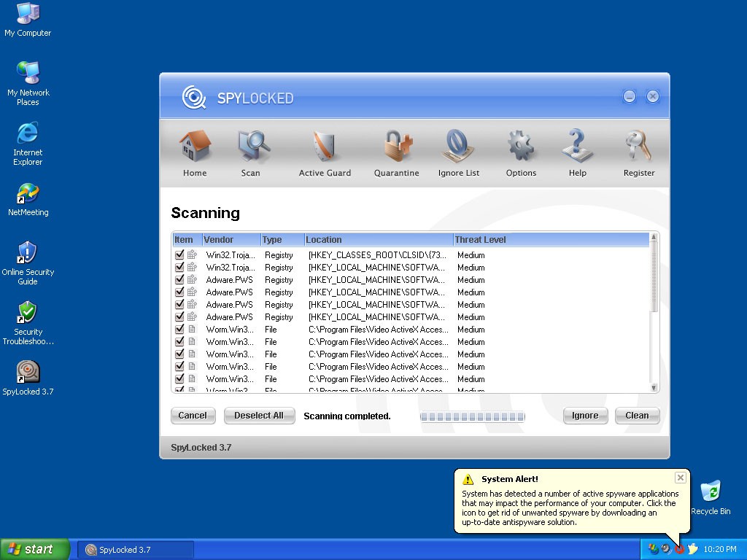Go to the Quarantine padlock icon
This screenshot has height=560, width=747.
(x=397, y=147)
